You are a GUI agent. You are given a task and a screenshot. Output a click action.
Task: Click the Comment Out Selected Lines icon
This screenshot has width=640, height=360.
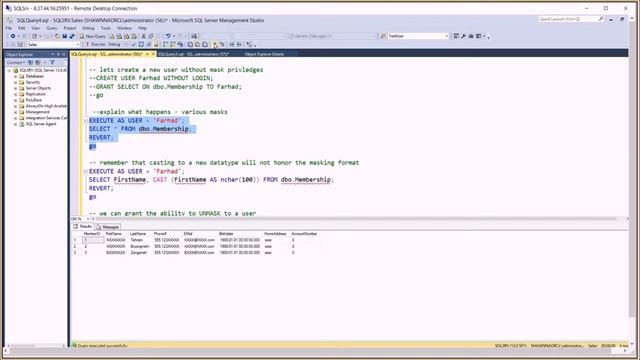click(x=215, y=44)
